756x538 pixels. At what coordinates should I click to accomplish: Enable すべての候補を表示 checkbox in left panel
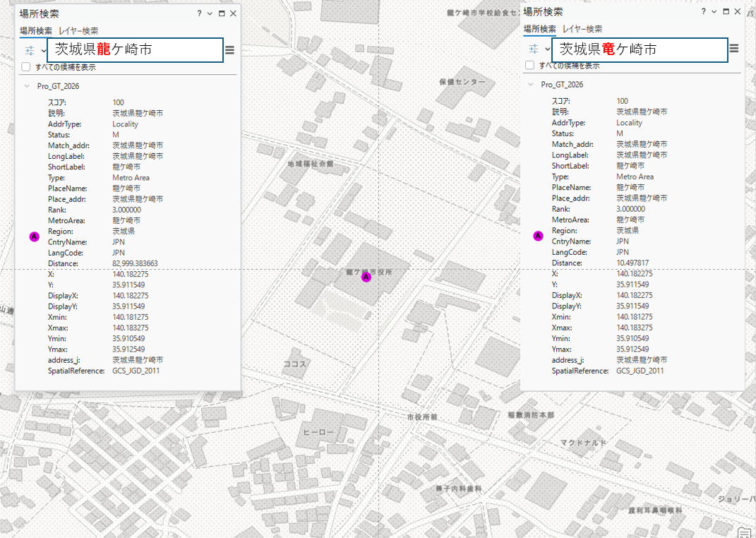[26, 67]
